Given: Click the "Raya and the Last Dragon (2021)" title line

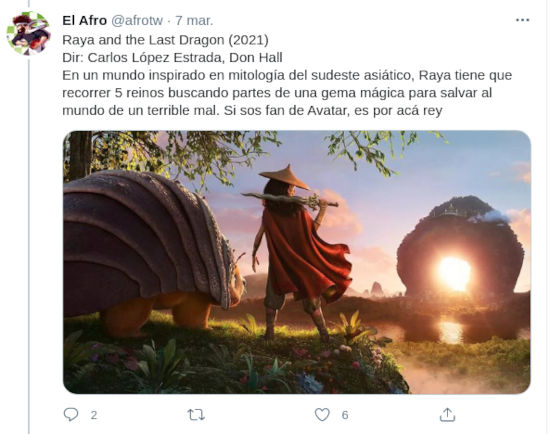Looking at the screenshot, I should pos(165,40).
